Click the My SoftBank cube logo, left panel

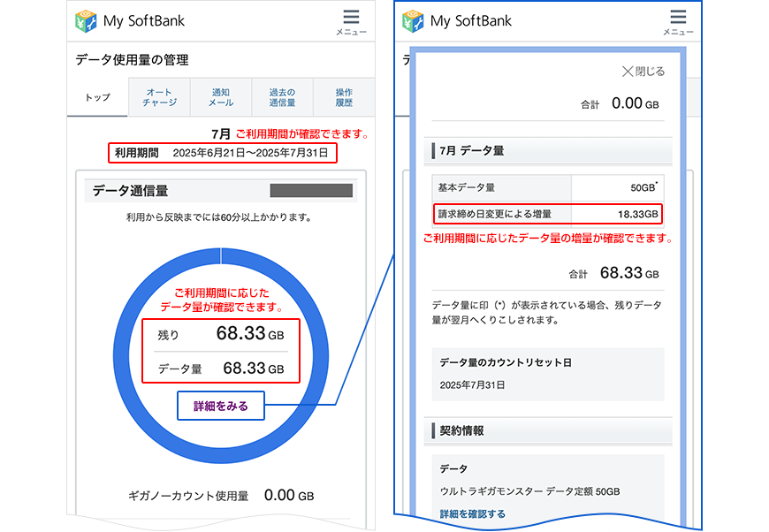(x=86, y=21)
